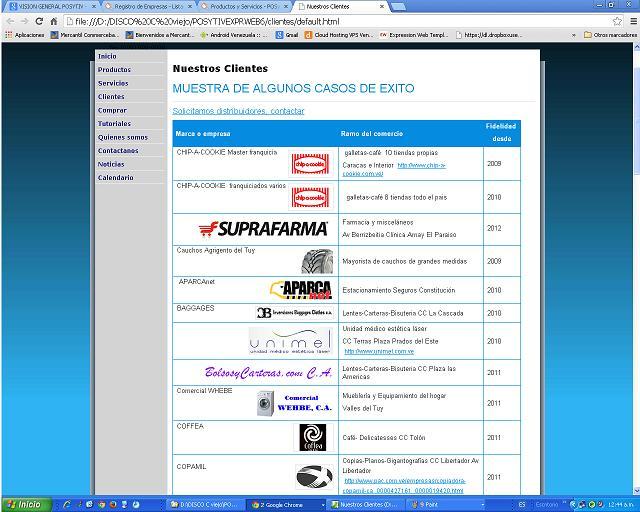Click the unimel logo image

pos(290,341)
